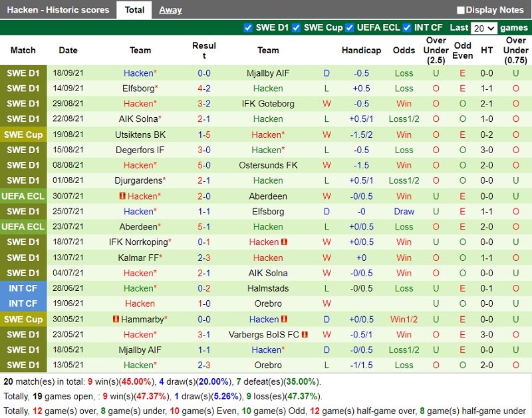The width and height of the screenshot is (532, 418).
Task: Click the IFK Goteborg team link
Action: (268, 104)
